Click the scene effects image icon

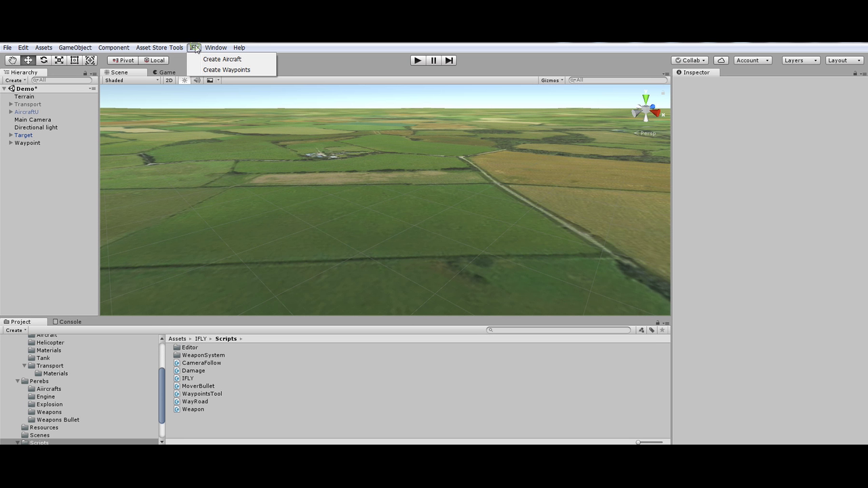point(210,80)
